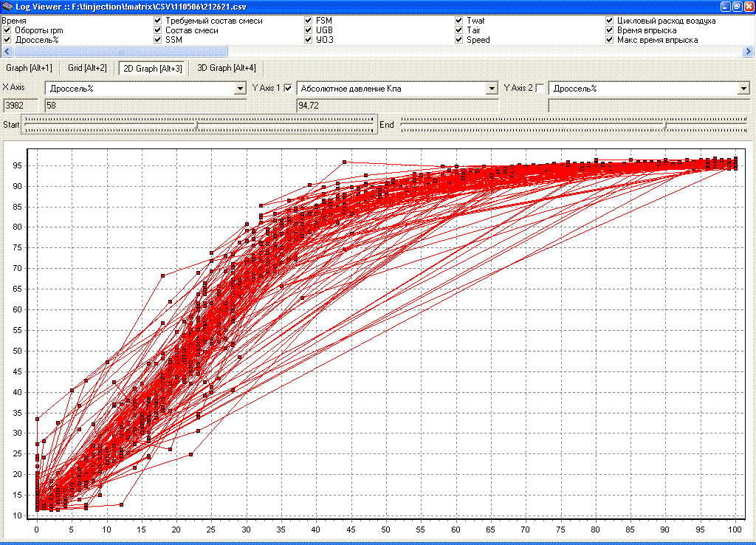
Task: Click the End range slider handle
Action: click(665, 125)
